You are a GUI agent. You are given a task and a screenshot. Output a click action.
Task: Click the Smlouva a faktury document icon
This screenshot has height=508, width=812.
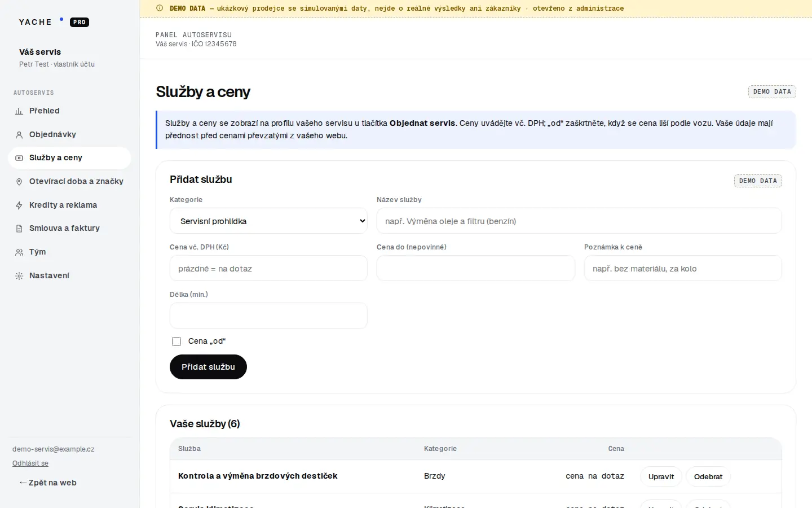tap(19, 229)
